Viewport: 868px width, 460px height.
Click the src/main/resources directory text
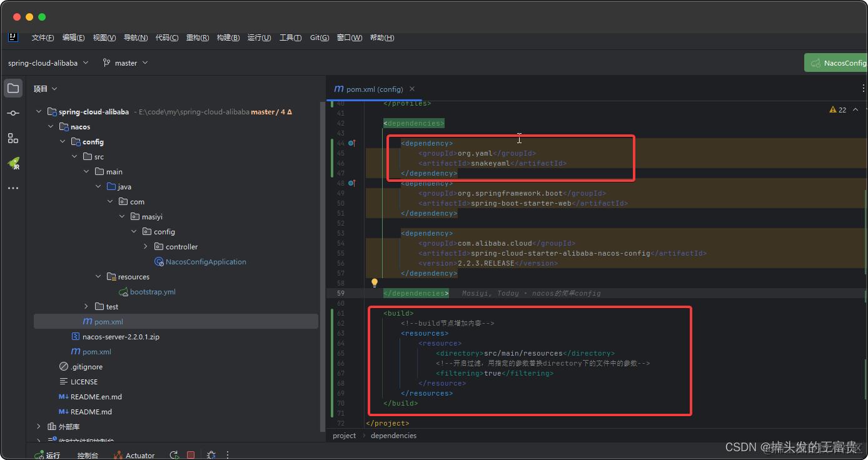(523, 353)
